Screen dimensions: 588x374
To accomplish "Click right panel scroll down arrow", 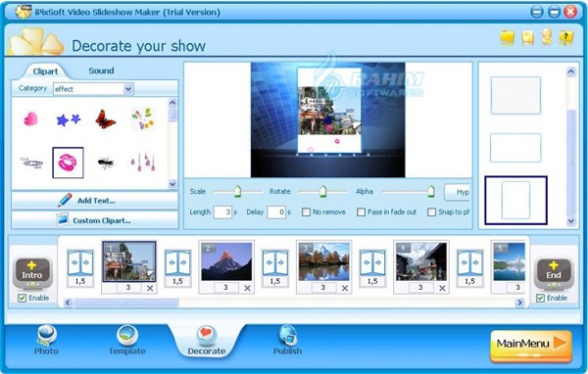I will click(x=571, y=221).
